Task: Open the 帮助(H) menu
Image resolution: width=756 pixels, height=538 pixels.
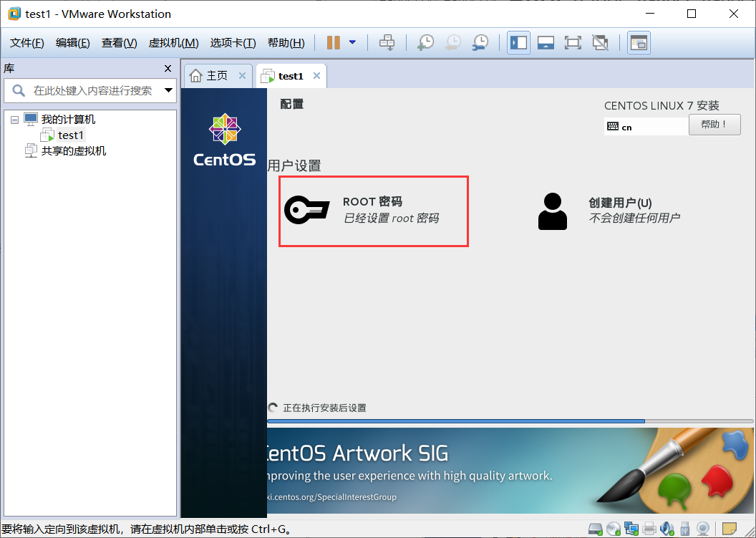Action: click(x=286, y=43)
